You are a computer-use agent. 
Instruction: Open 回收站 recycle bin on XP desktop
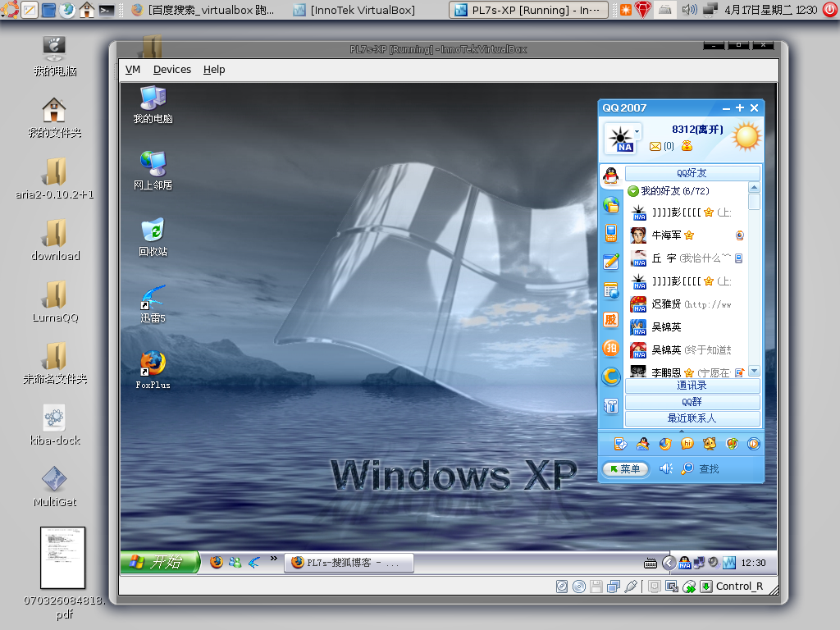point(153,237)
